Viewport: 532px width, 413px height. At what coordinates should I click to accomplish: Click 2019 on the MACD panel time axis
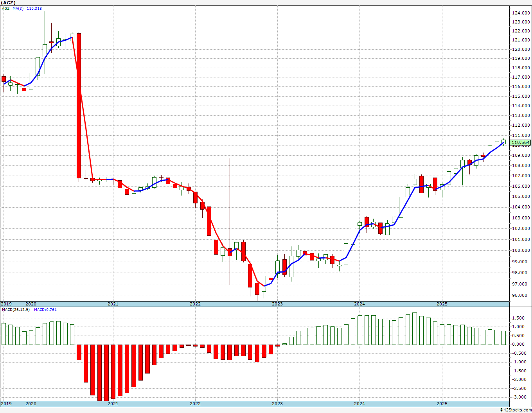pyautogui.click(x=6, y=404)
